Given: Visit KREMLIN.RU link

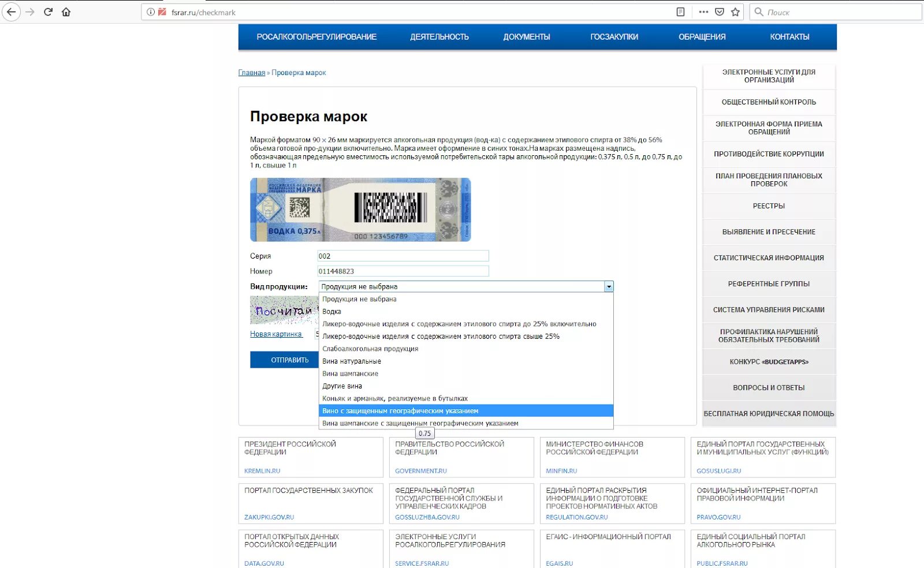Looking at the screenshot, I should pyautogui.click(x=262, y=471).
